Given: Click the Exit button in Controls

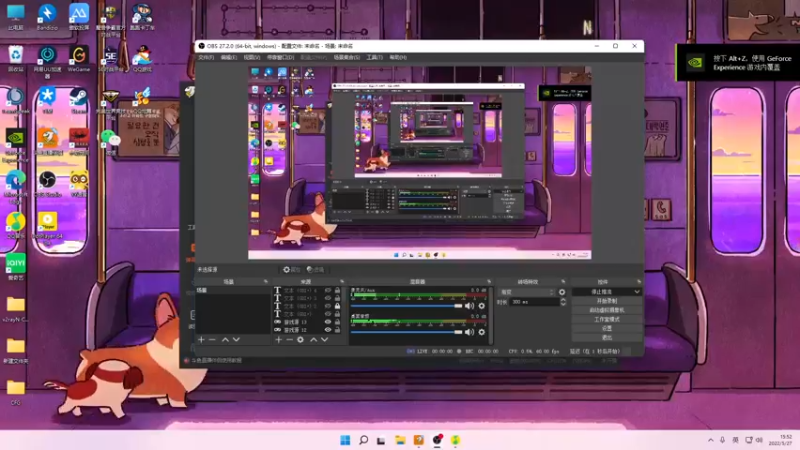Looking at the screenshot, I should pos(607,338).
